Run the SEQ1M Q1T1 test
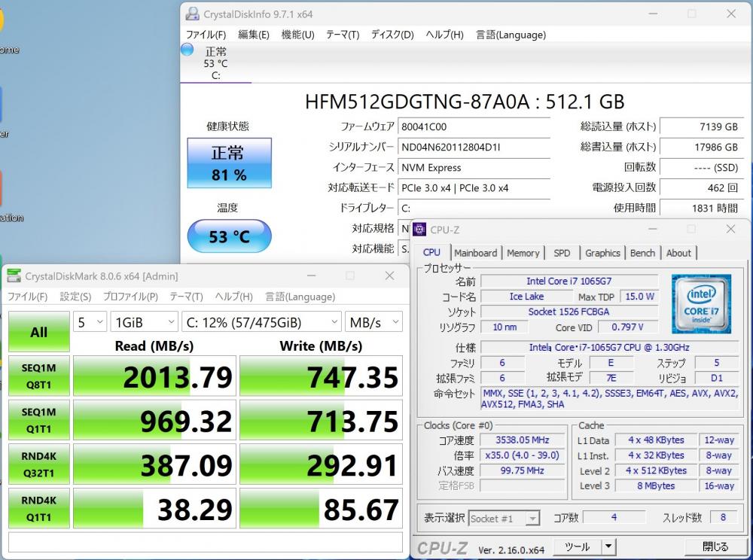This screenshot has height=560, width=753. click(39, 420)
